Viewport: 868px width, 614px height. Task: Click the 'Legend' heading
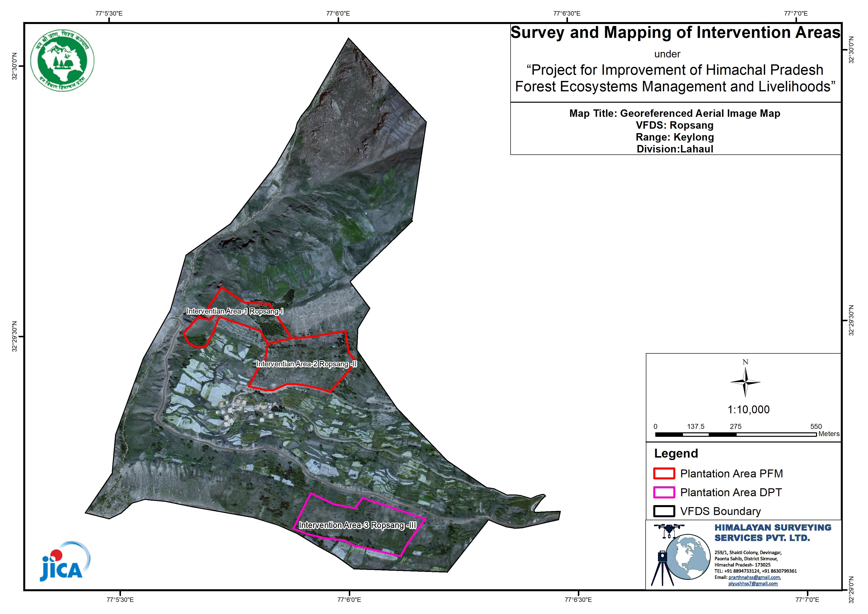pyautogui.click(x=676, y=454)
